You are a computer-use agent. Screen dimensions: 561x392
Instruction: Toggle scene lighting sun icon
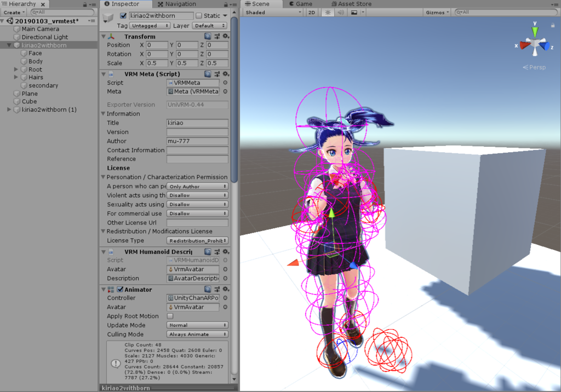tap(328, 12)
